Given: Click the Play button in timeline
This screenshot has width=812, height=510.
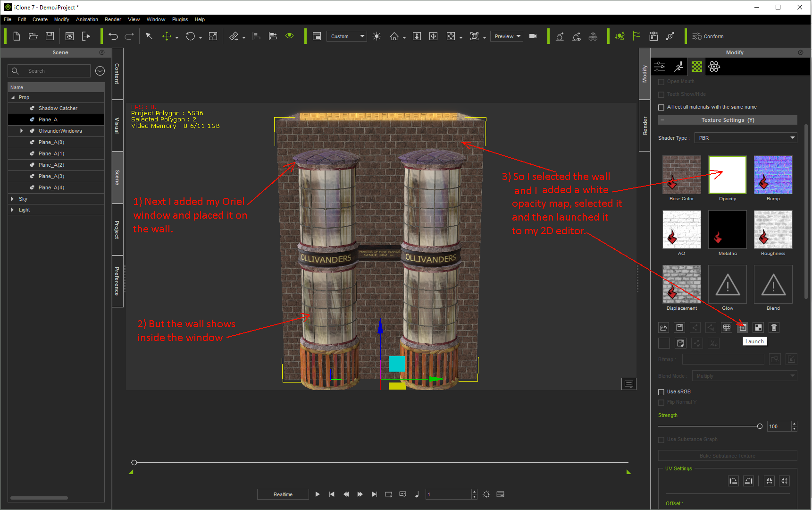Looking at the screenshot, I should point(318,494).
